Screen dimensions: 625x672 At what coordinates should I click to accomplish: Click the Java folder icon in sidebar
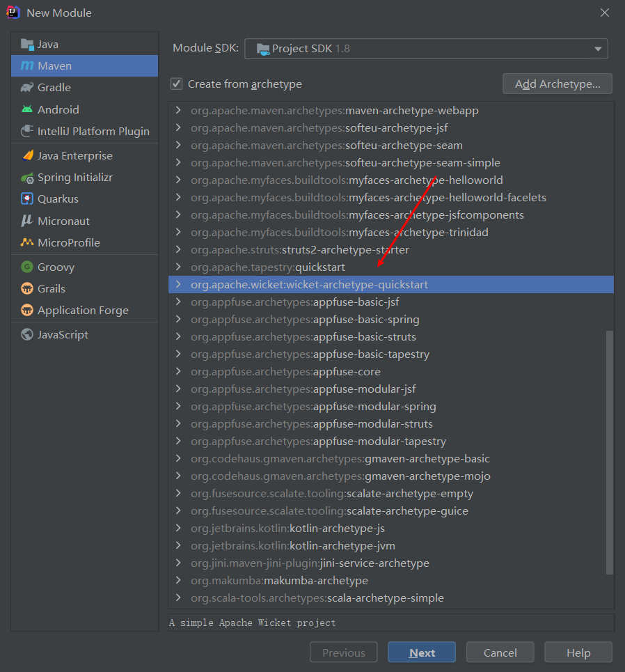coord(27,44)
